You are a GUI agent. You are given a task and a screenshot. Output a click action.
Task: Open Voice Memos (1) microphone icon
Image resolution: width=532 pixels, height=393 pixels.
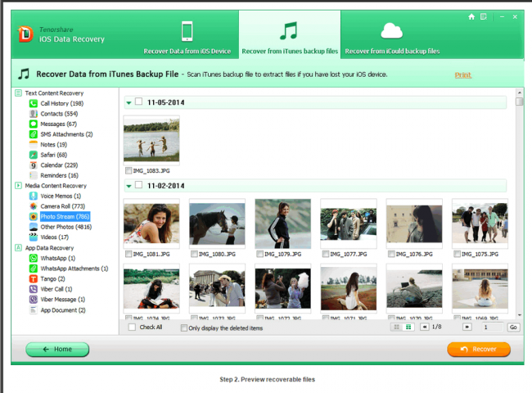(x=34, y=196)
